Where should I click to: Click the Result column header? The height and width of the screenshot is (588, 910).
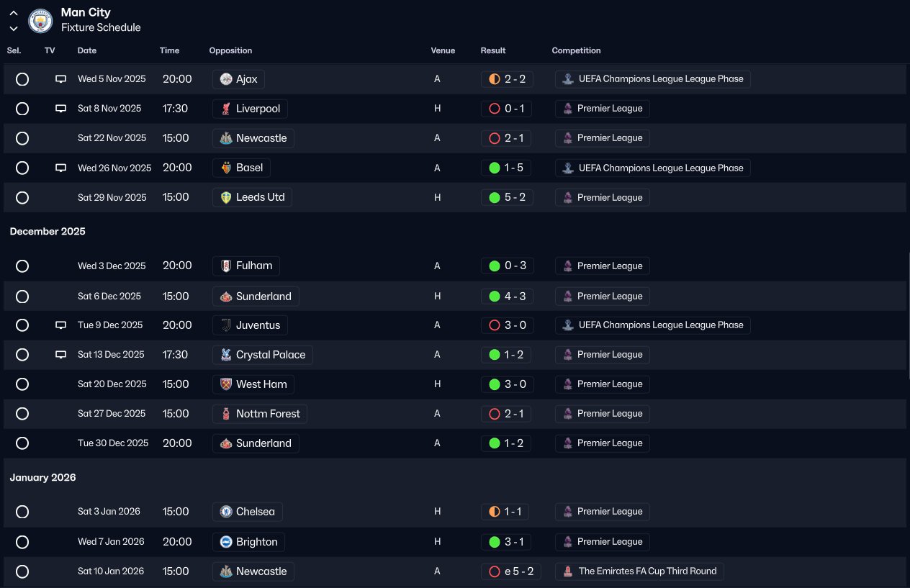(x=493, y=50)
